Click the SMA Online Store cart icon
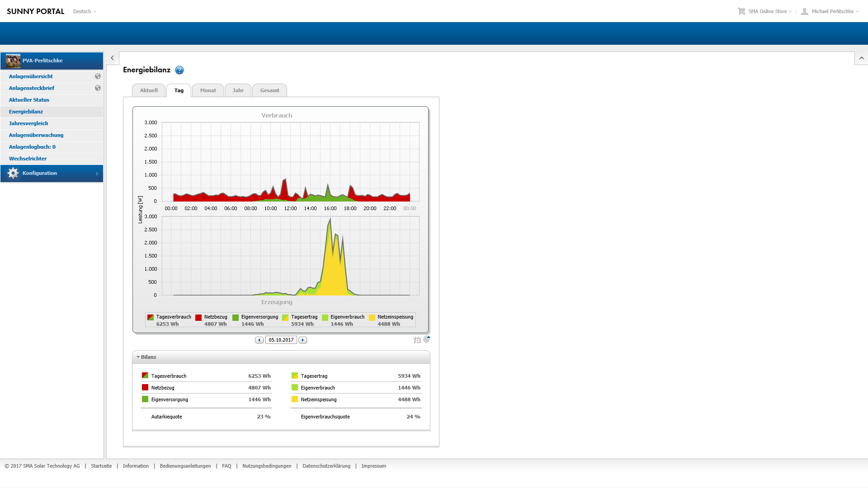 pyautogui.click(x=741, y=11)
